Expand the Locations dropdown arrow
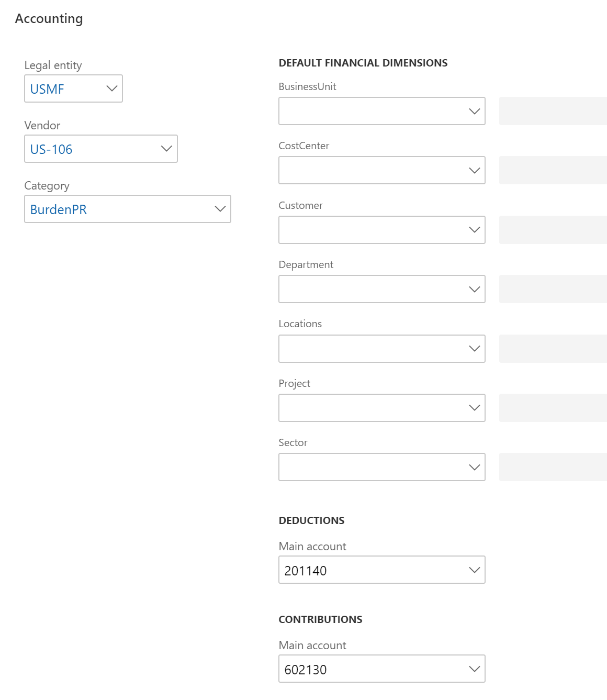The image size is (607, 700). point(474,349)
